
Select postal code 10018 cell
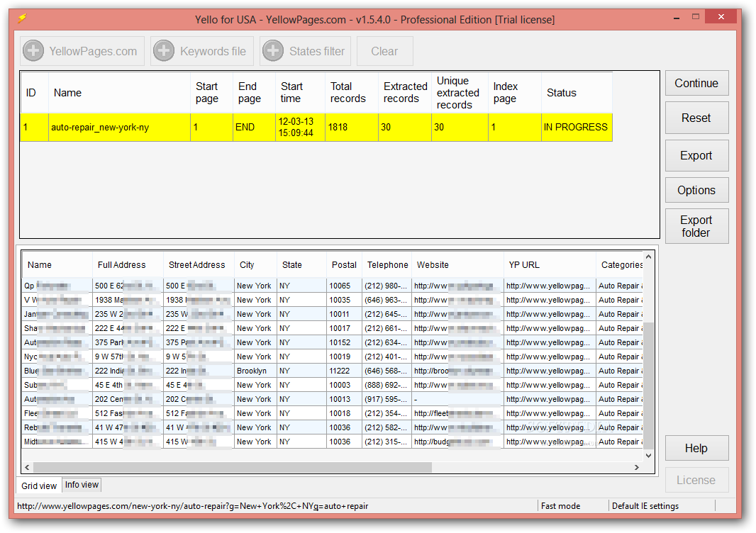click(x=344, y=413)
